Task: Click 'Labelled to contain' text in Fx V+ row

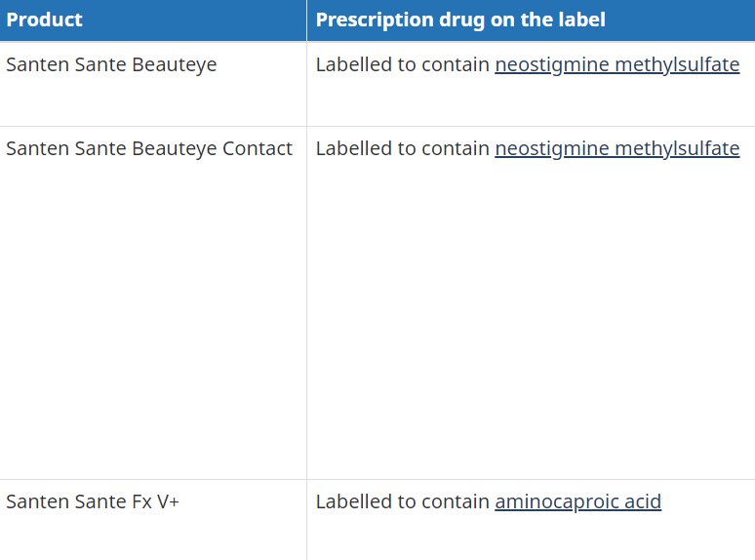Action: tap(403, 502)
